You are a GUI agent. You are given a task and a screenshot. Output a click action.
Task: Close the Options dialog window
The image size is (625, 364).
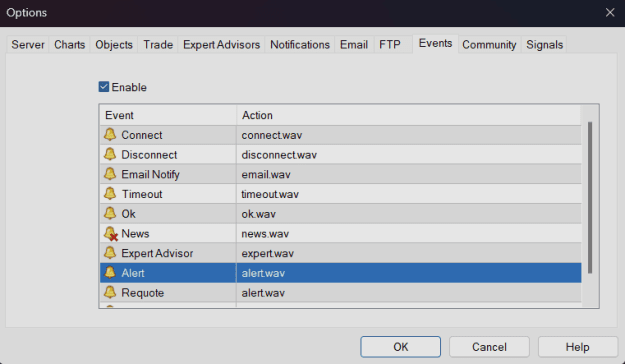[610, 13]
